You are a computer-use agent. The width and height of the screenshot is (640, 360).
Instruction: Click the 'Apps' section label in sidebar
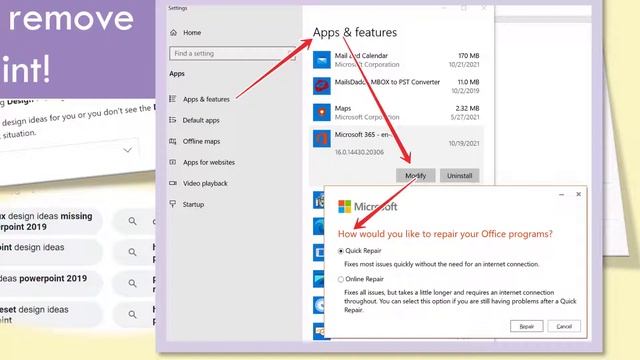point(177,74)
